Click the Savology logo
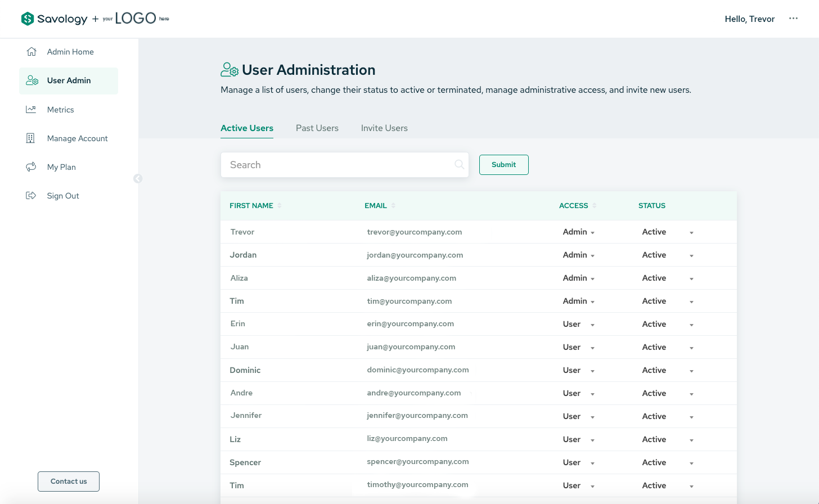 [54, 19]
